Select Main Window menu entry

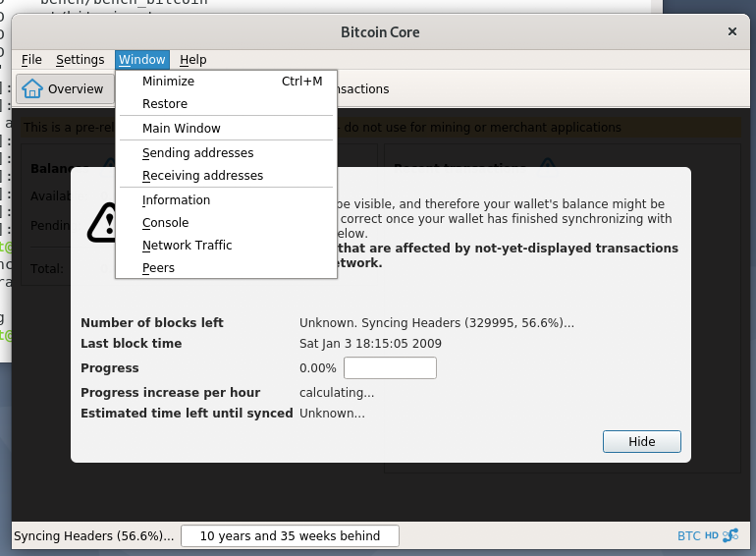tap(226, 129)
